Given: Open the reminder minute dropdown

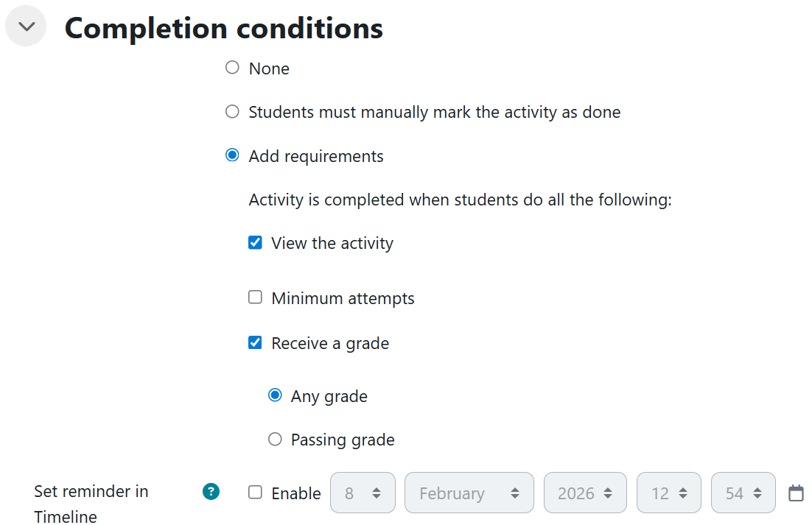Looking at the screenshot, I should pyautogui.click(x=743, y=493).
